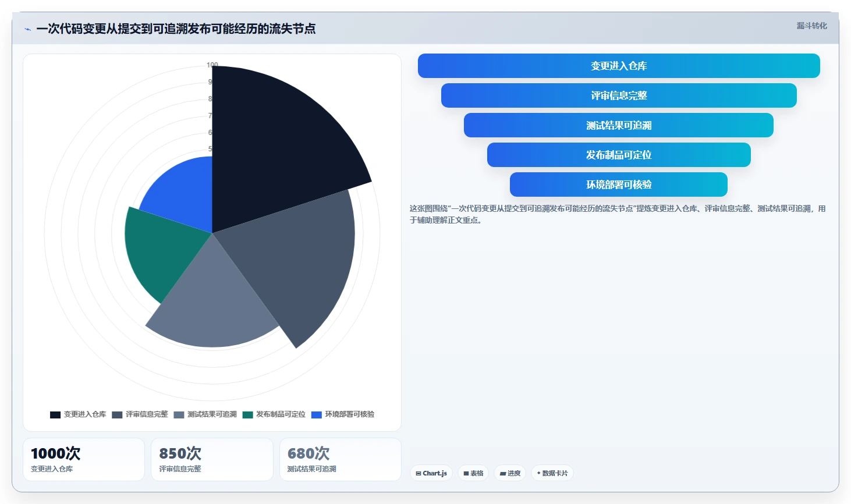The height and width of the screenshot is (504, 851).
Task: Click the main title 一次代码变更 heading
Action: tap(176, 29)
